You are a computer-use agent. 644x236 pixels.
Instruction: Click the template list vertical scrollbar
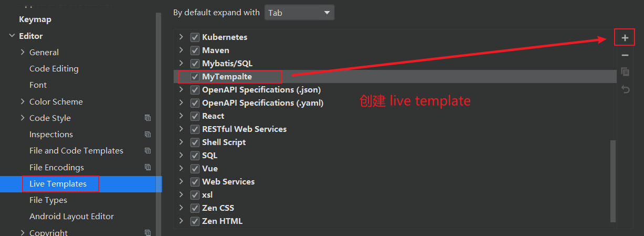[x=613, y=180]
